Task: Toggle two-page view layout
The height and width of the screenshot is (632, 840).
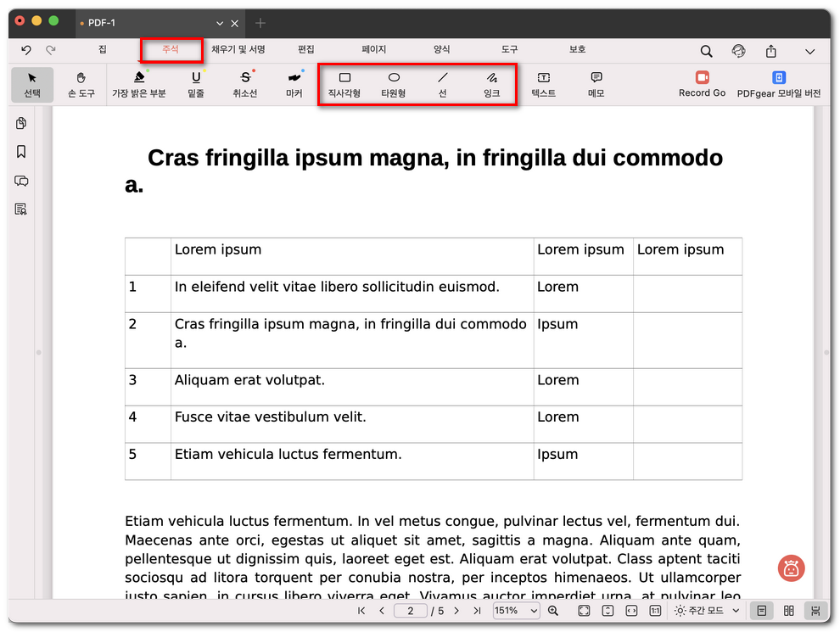Action: pyautogui.click(x=789, y=611)
